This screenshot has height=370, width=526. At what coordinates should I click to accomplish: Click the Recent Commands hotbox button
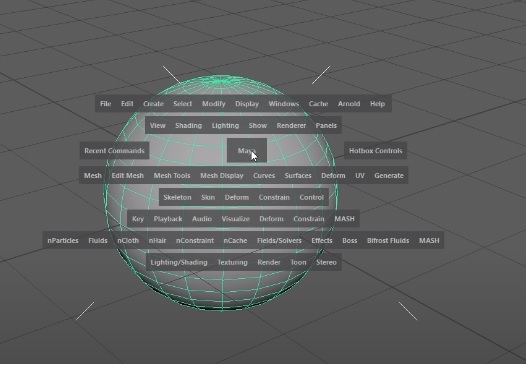pos(114,151)
